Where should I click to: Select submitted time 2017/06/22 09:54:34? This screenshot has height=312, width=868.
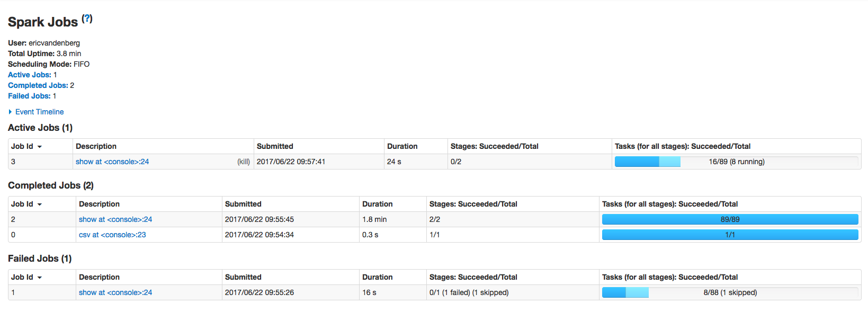click(x=259, y=235)
